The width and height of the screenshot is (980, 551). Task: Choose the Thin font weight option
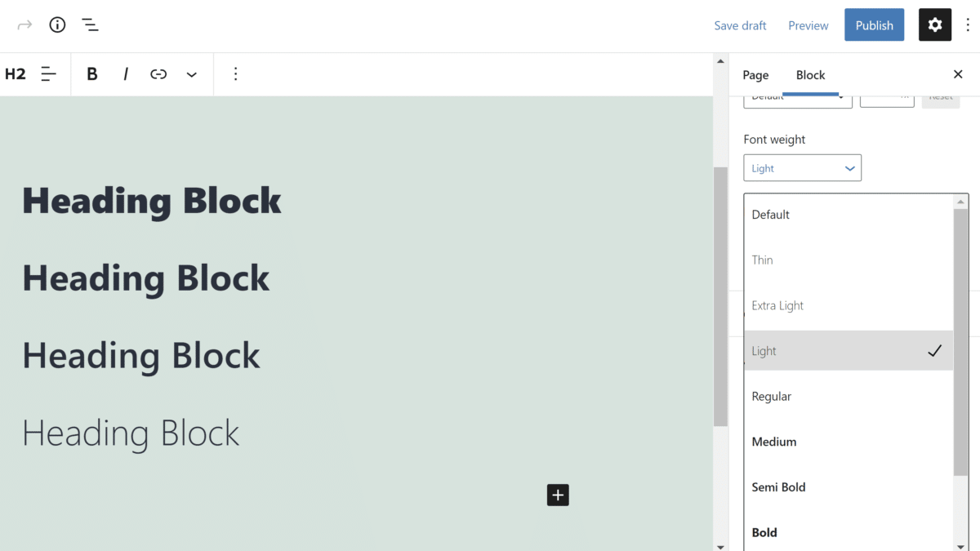tap(762, 260)
